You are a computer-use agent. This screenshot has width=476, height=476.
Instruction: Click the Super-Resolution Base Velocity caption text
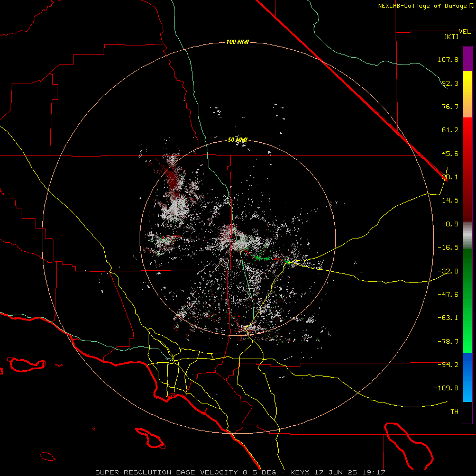pos(240,472)
